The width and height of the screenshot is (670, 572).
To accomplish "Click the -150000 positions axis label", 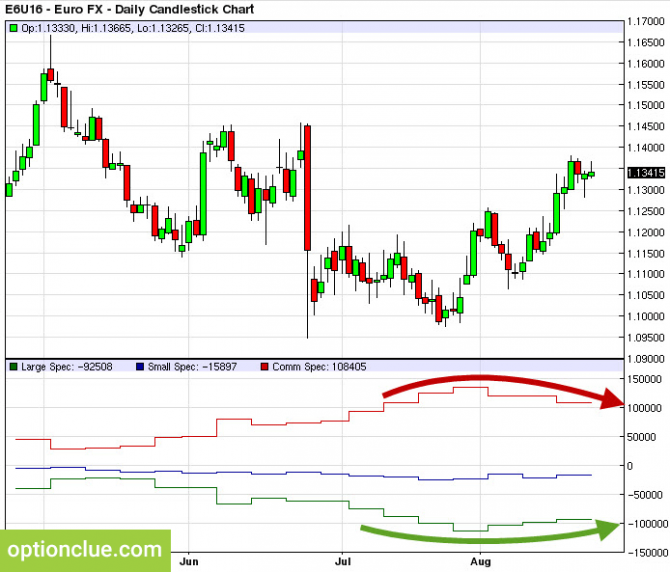I will (646, 553).
